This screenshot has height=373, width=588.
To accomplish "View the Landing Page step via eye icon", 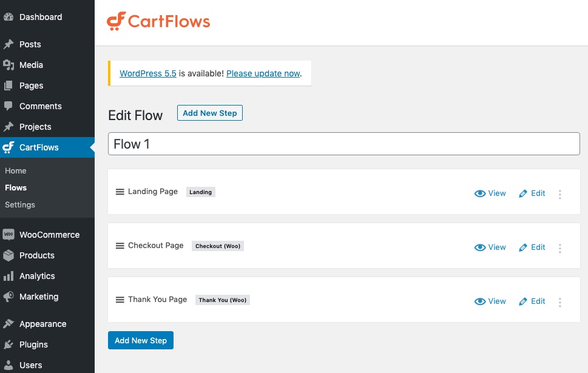I will point(480,193).
